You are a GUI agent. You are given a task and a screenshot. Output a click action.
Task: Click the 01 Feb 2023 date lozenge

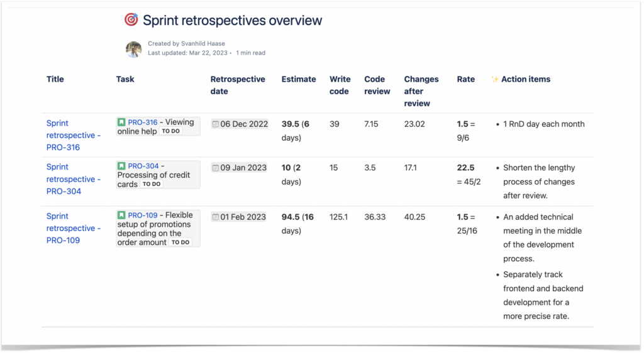[x=243, y=217]
